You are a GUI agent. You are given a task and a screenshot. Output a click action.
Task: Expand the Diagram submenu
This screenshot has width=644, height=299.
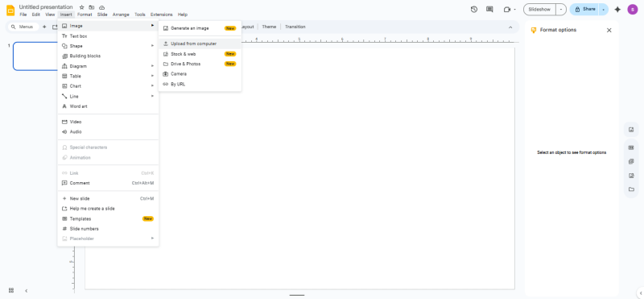(x=108, y=66)
